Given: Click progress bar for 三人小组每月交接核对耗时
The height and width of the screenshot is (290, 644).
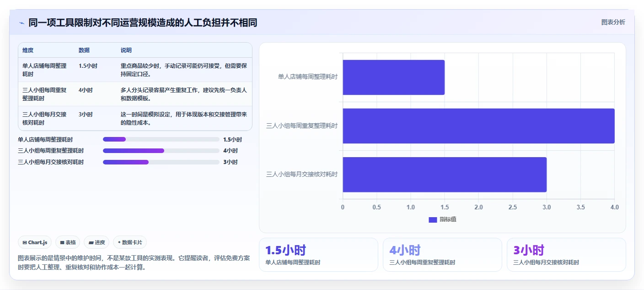Looking at the screenshot, I should tap(161, 162).
